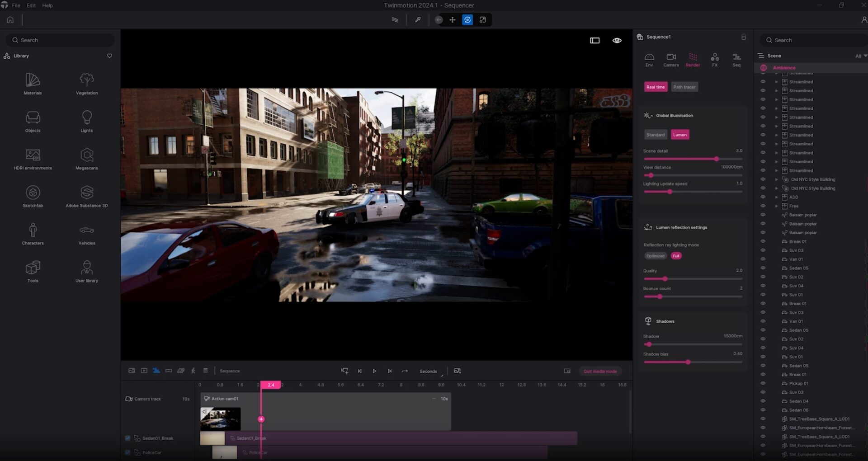Hide the Ambience layer in the Scene panel
868x461 pixels.
click(763, 67)
